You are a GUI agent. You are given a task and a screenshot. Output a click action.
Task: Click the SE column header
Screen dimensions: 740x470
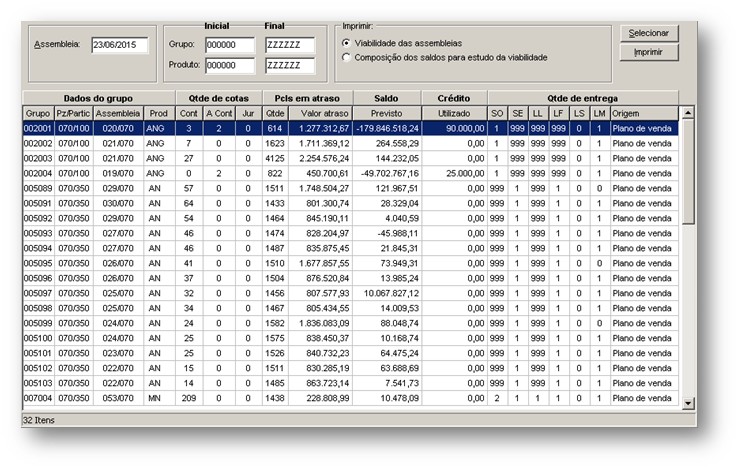pos(518,113)
